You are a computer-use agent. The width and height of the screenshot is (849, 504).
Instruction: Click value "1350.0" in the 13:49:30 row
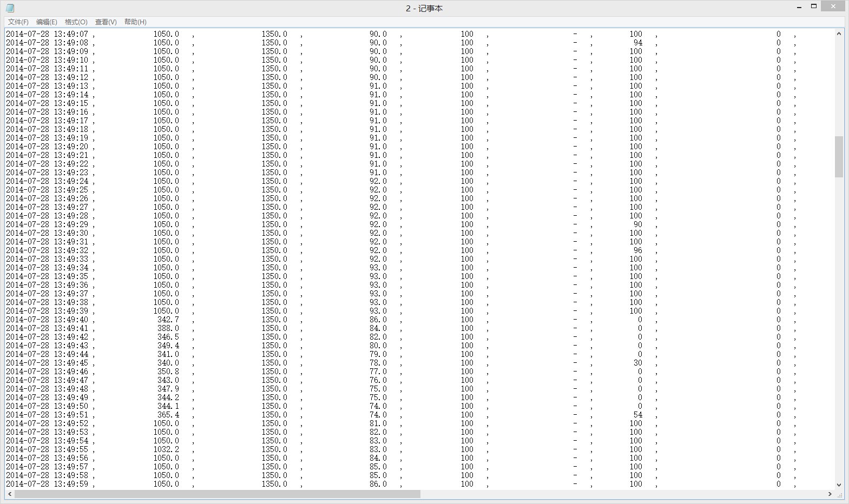tap(275, 233)
